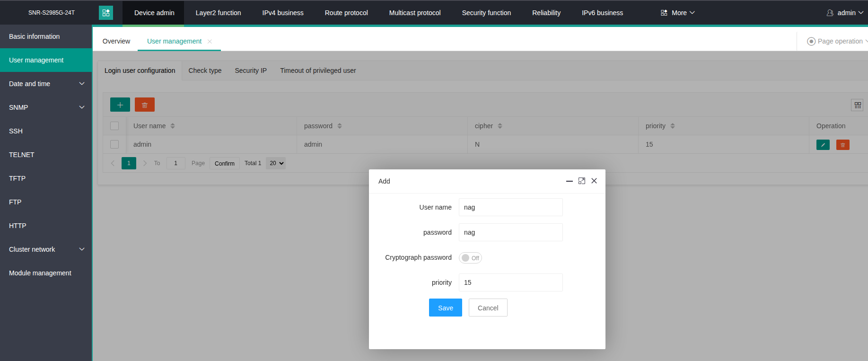
Task: Toggle the select-all header checkbox
Action: (114, 126)
